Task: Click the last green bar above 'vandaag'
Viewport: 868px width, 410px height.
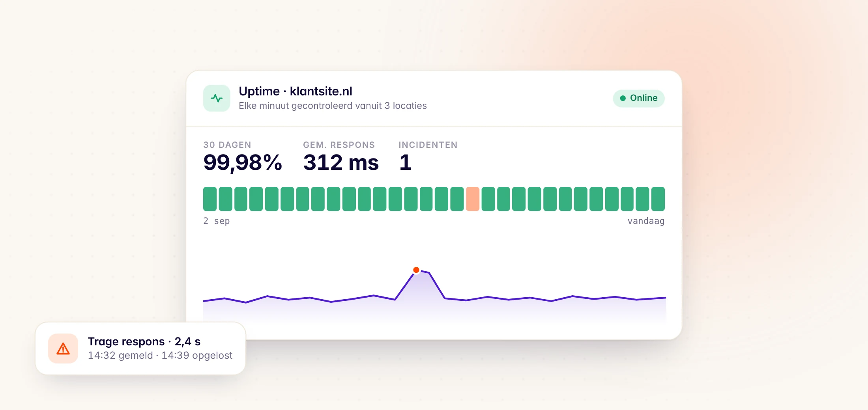Action: coord(658,199)
